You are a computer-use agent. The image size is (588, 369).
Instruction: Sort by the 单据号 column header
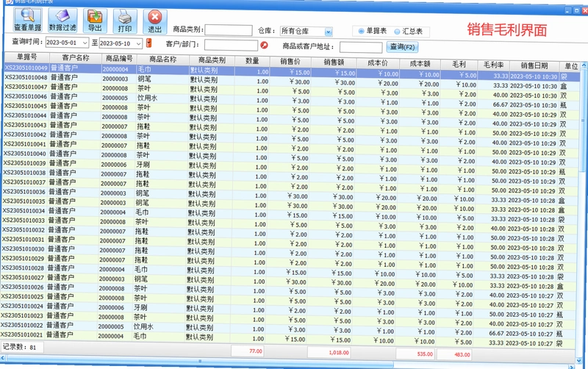click(26, 57)
